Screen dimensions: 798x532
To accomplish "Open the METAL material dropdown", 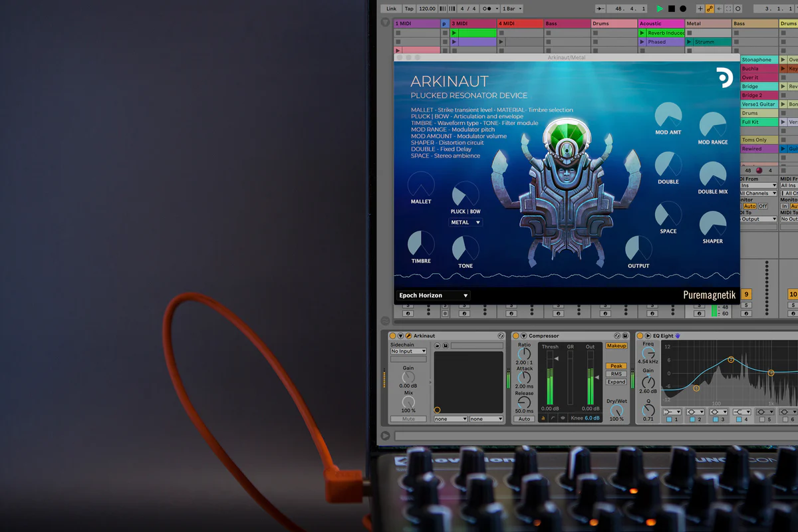I will click(465, 222).
